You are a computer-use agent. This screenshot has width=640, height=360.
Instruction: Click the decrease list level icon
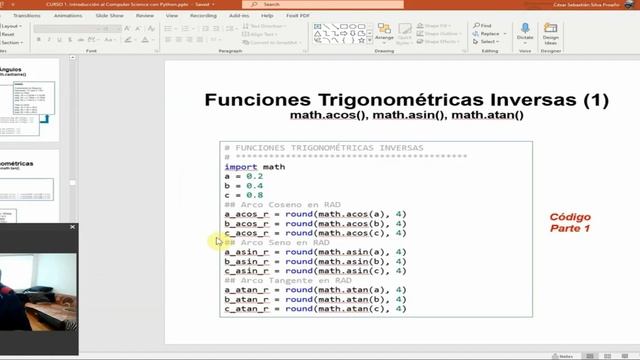coord(205,29)
